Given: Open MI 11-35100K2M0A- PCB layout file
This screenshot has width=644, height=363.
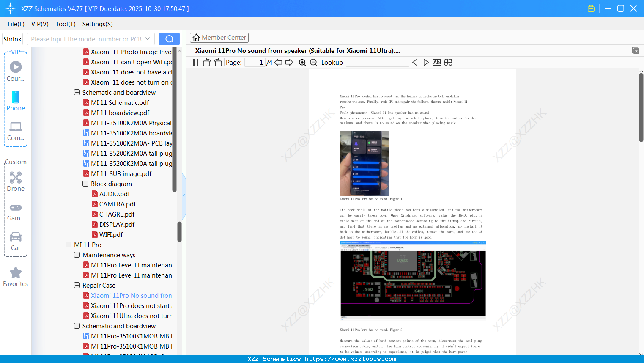Looking at the screenshot, I should (132, 143).
